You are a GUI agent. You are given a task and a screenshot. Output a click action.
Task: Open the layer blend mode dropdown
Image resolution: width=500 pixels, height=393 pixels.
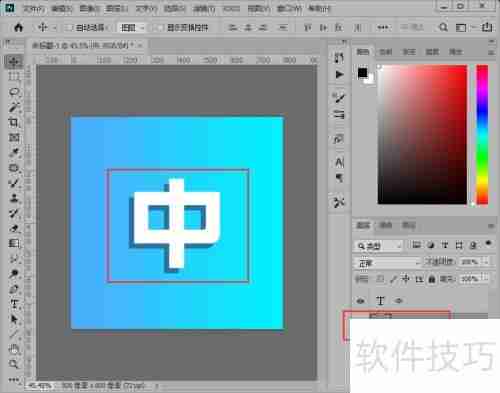coord(388,263)
